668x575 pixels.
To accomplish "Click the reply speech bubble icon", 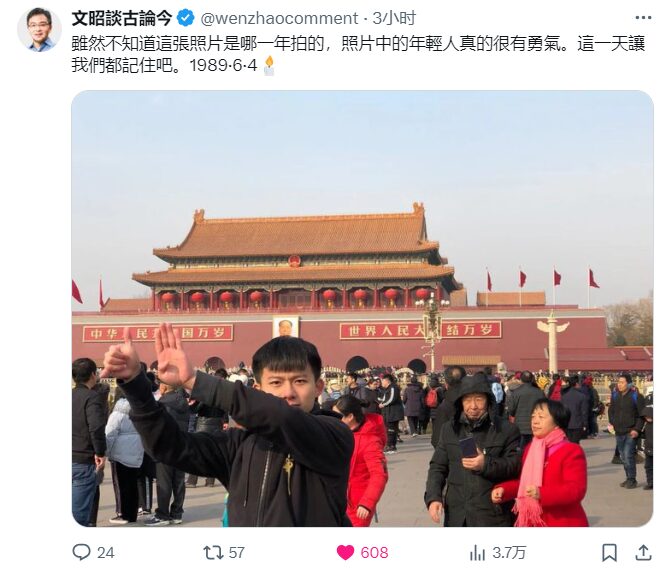I will click(x=81, y=552).
